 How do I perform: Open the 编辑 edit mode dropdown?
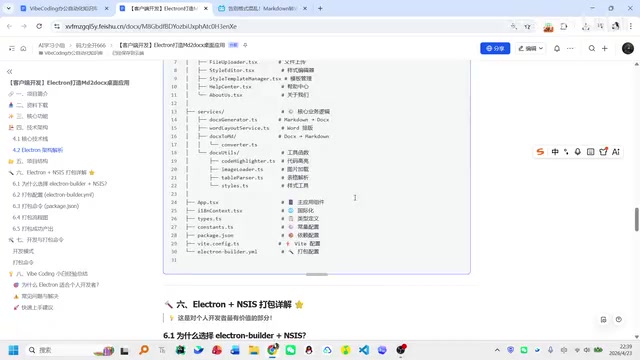pos(530,48)
